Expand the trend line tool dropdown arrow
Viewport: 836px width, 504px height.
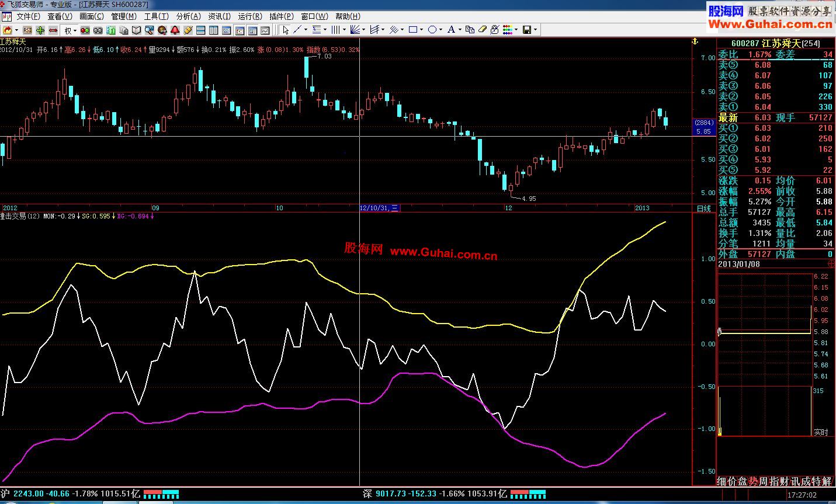tap(306, 30)
